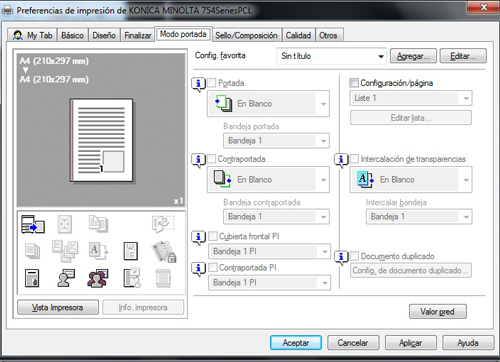Open the Portada 'En Blanco' dropdown
Viewport: 500px width, 362px height.
268,104
